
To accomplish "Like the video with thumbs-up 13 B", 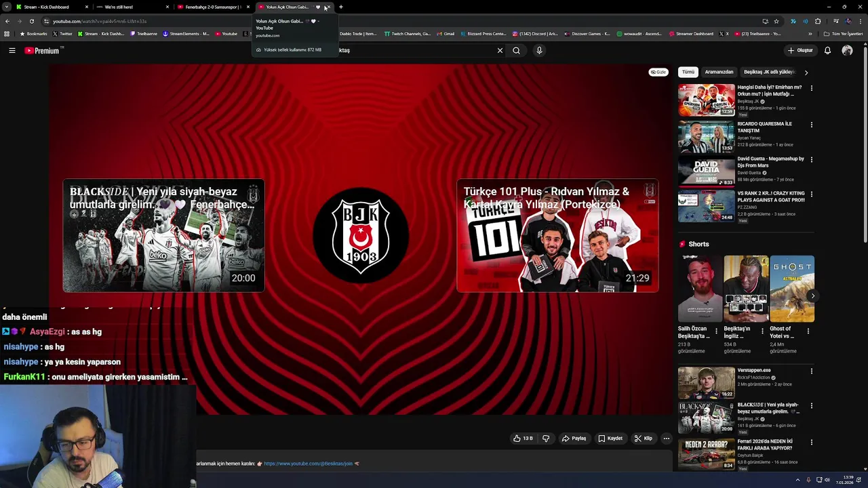I will coord(523,439).
